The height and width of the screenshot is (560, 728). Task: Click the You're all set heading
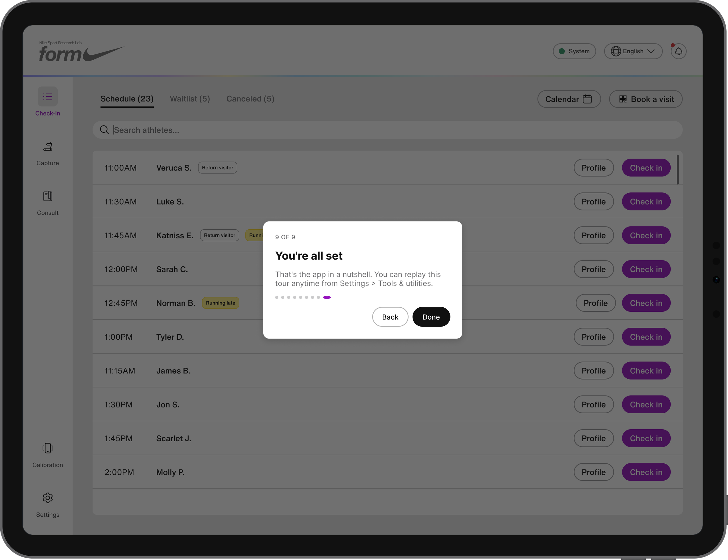[309, 256]
